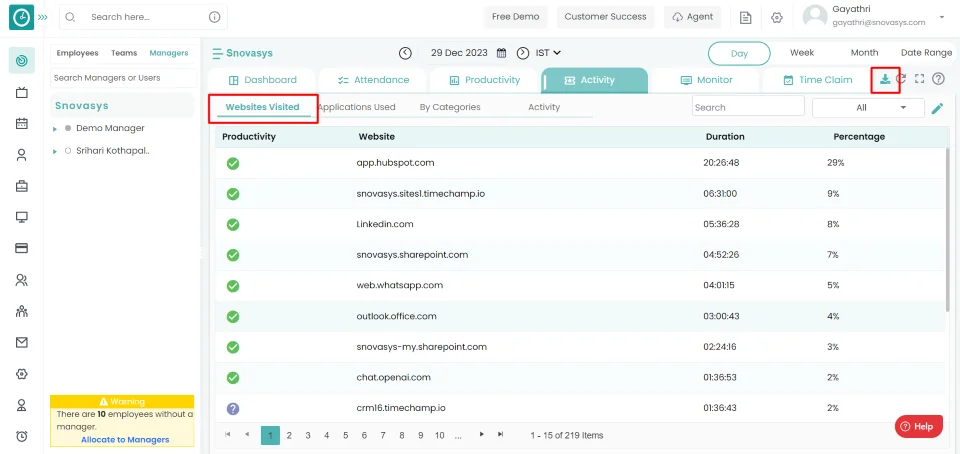This screenshot has width=960, height=454.
Task: Expand Srihari Kothapal.. tree node
Action: 54,151
